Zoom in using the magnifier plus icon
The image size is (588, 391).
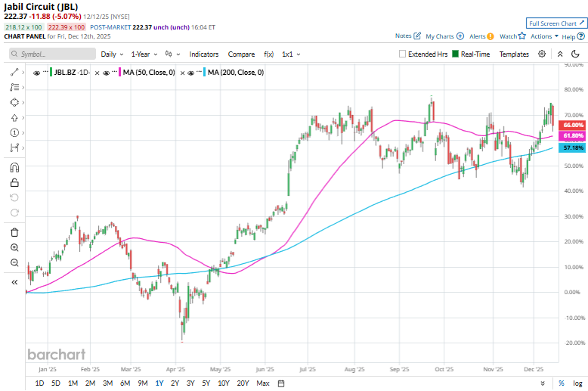[x=14, y=247]
